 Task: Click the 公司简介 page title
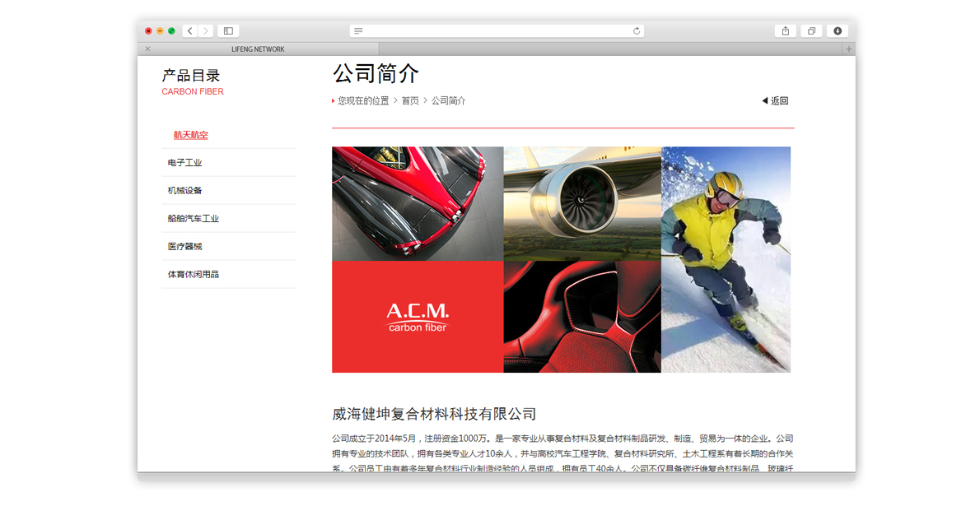point(376,74)
